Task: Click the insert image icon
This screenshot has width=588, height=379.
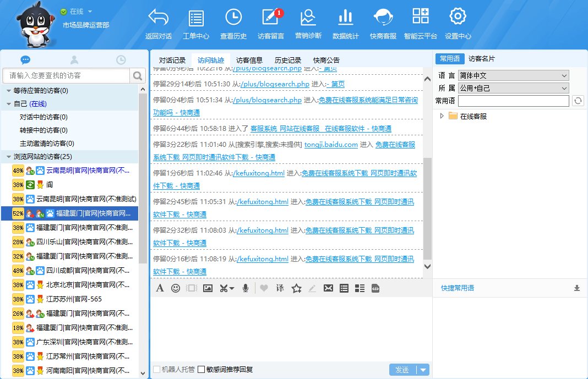Action: 208,288
